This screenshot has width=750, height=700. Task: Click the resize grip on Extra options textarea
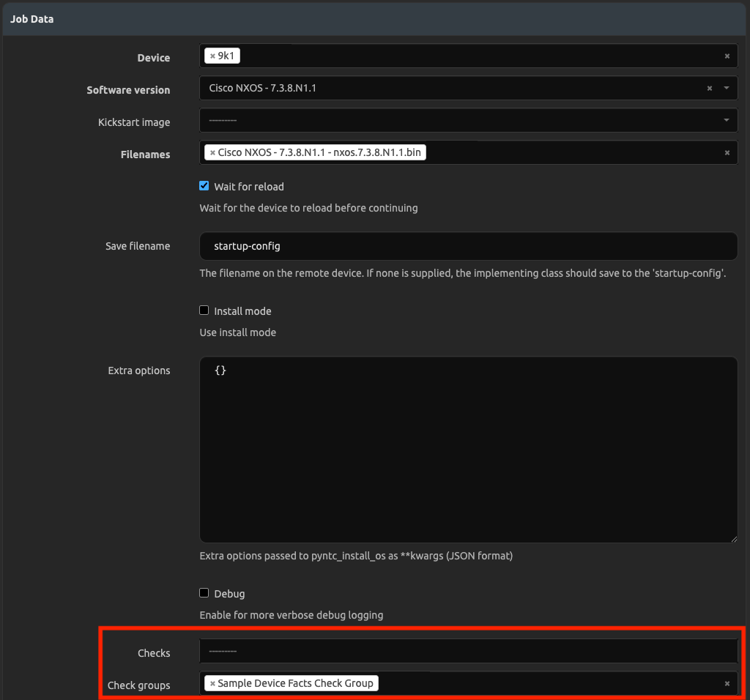[x=733, y=538]
